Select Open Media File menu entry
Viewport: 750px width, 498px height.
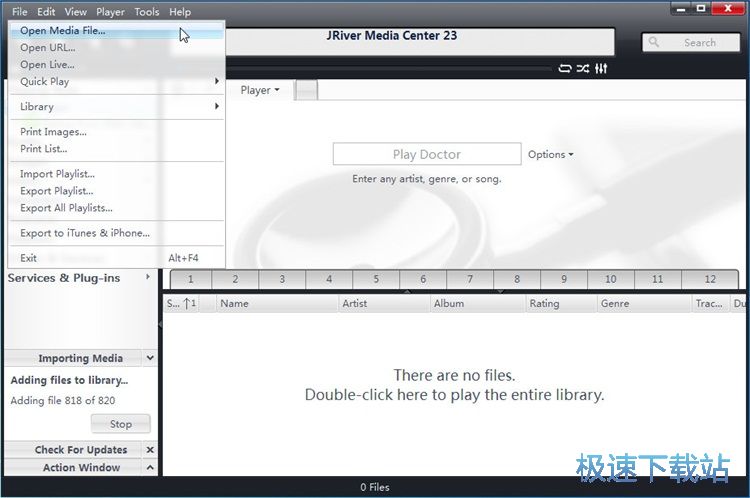click(117, 30)
